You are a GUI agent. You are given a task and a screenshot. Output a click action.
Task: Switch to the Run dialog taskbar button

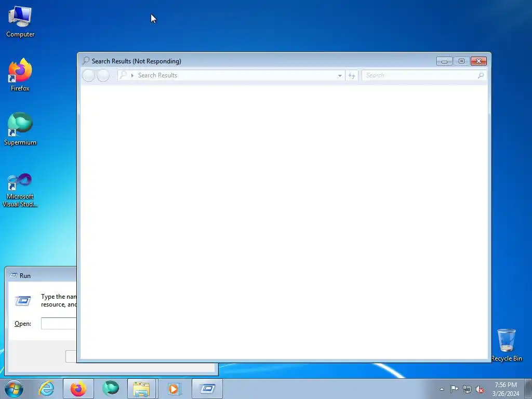tap(207, 389)
